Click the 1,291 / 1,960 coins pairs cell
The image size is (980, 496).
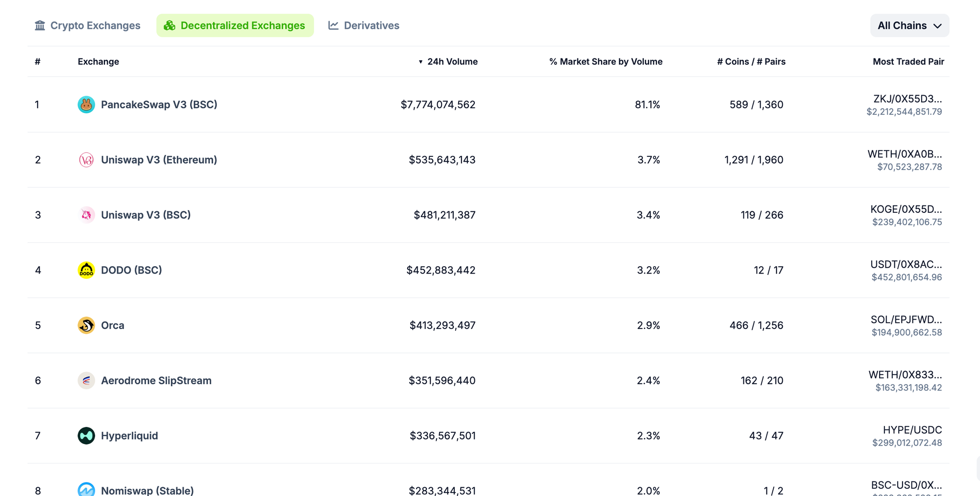[x=754, y=160]
